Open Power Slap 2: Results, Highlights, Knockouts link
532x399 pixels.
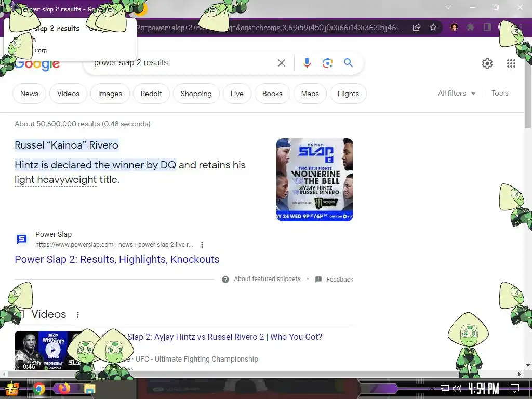pos(117,259)
